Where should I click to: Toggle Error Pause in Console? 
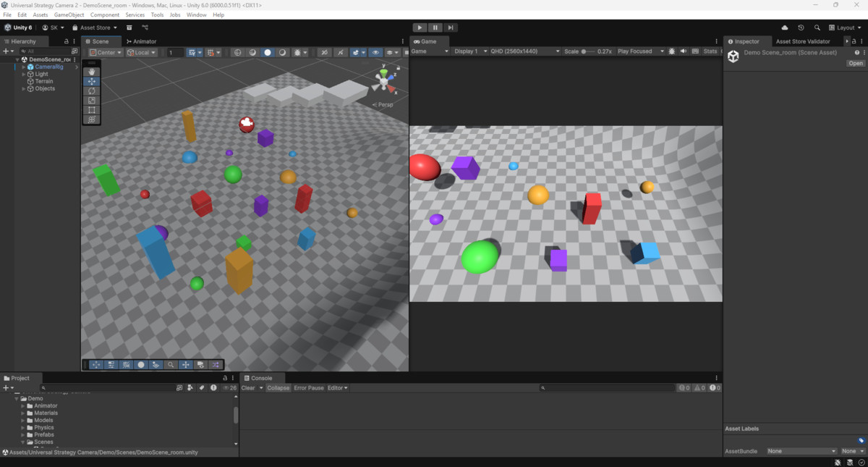(x=309, y=388)
